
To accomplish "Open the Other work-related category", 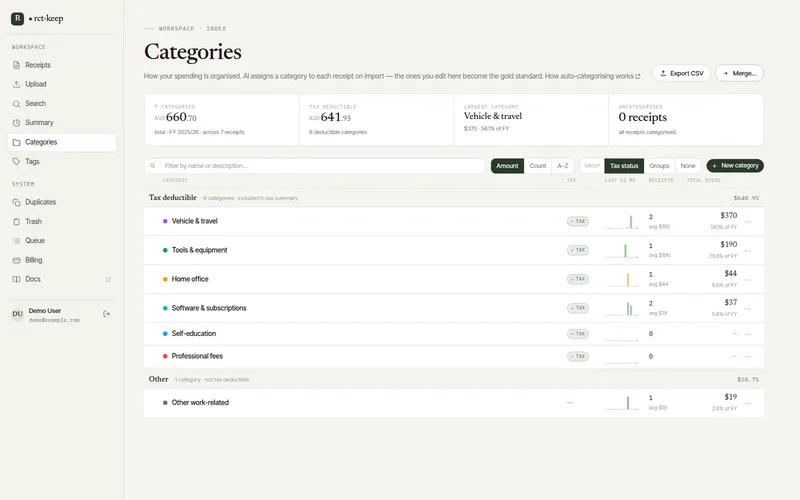I will [x=200, y=403].
